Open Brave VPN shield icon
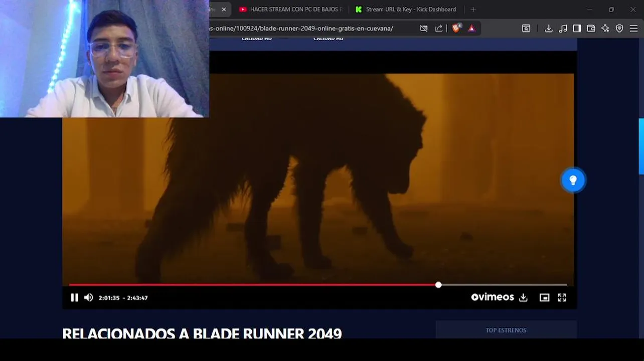 tap(619, 29)
